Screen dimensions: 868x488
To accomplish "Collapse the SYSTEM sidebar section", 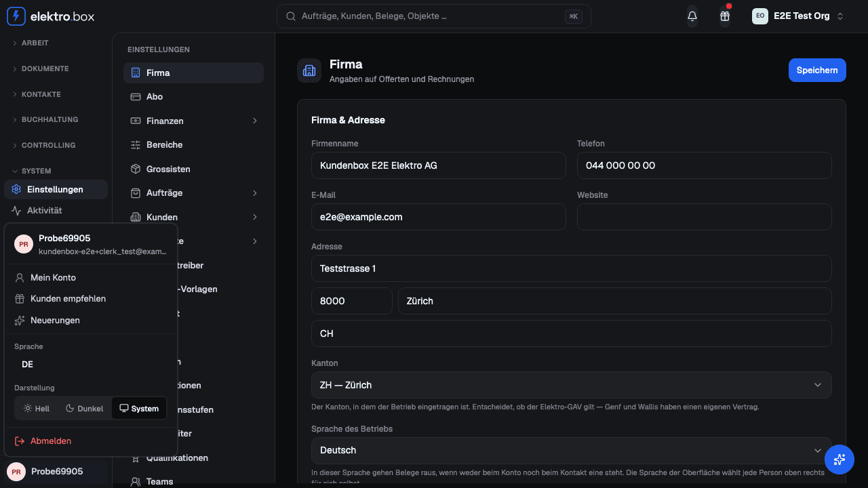I will pyautogui.click(x=56, y=171).
